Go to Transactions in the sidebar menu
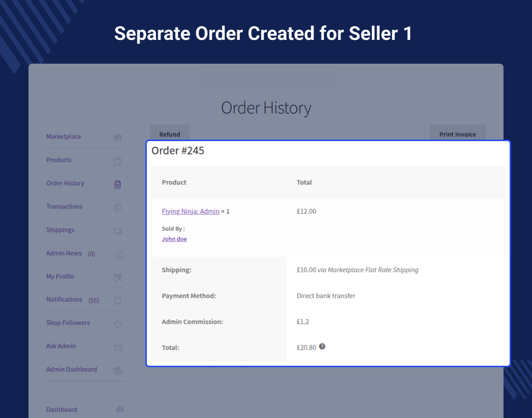Image resolution: width=532 pixels, height=418 pixels. pos(64,207)
